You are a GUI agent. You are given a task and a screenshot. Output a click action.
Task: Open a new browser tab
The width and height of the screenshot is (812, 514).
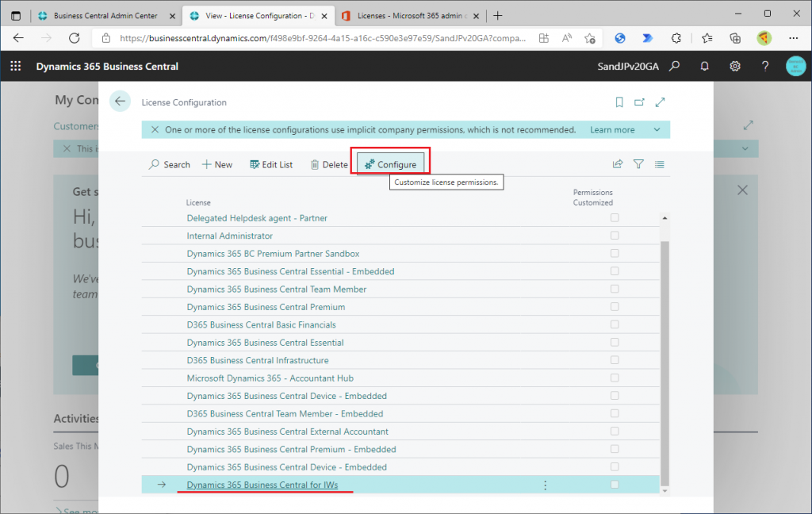pos(498,16)
